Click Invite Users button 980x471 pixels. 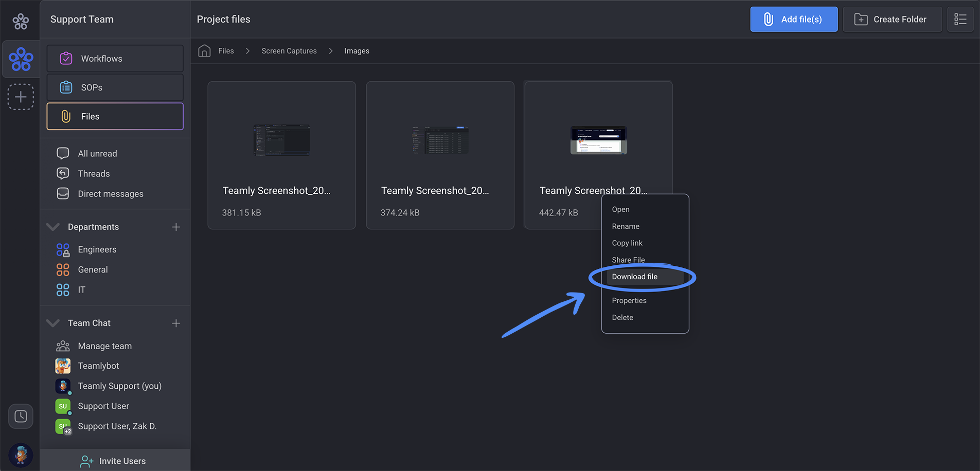(115, 461)
